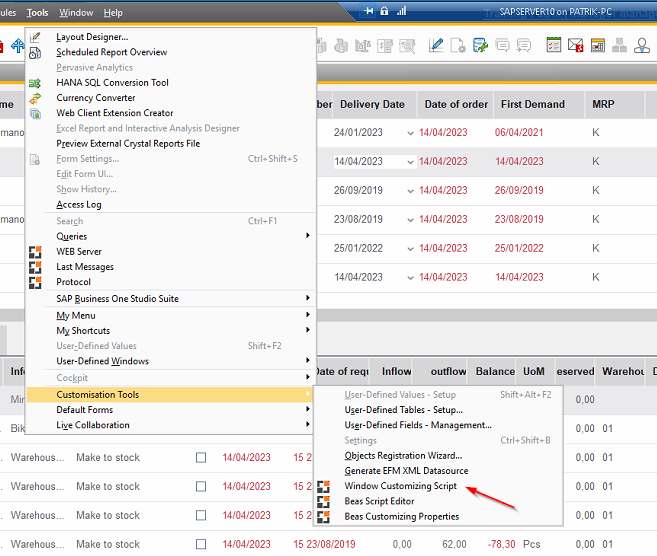Click the 62,00 outflow value
This screenshot has width=657, height=556.
454,544
